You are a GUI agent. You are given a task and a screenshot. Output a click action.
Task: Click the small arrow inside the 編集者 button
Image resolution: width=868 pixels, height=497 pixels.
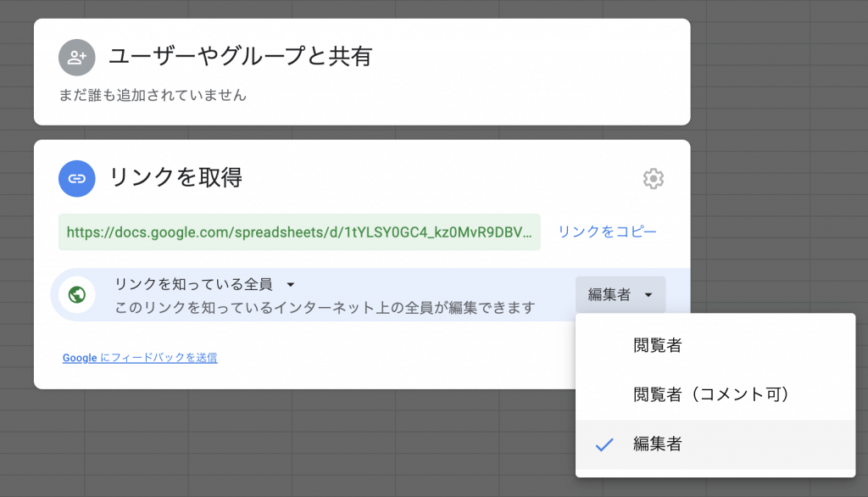click(648, 295)
